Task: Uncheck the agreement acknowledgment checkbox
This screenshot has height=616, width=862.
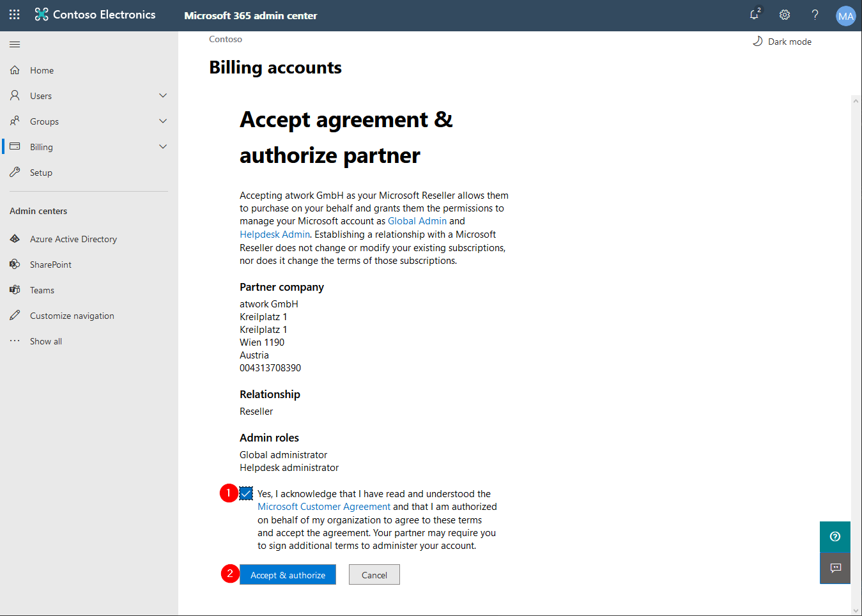Action: (x=246, y=493)
